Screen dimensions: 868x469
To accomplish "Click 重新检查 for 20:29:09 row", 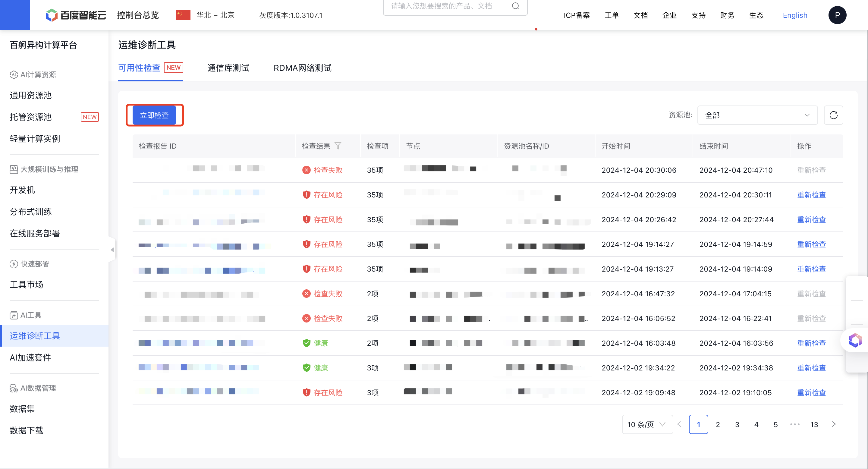I will coord(811,195).
